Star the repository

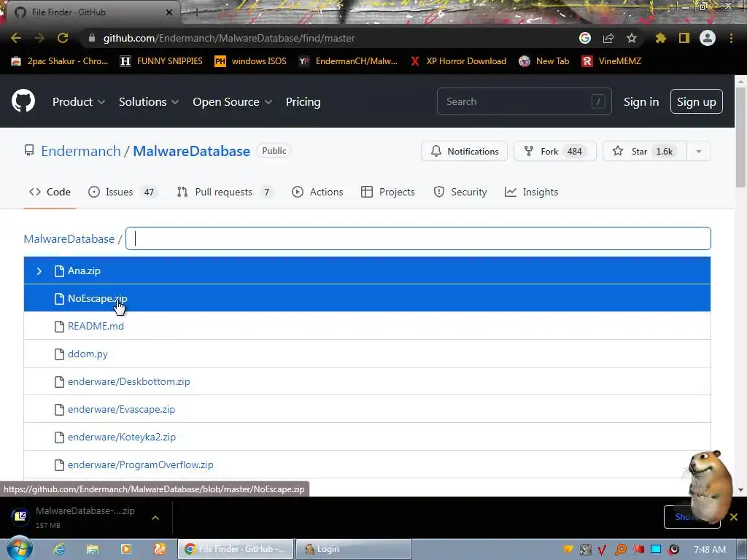[645, 151]
